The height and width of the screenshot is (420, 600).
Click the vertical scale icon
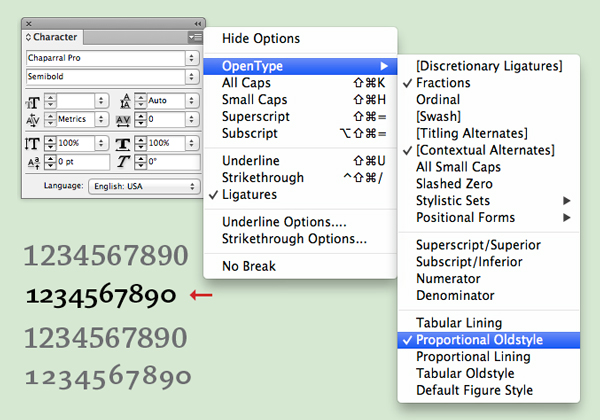[33, 144]
